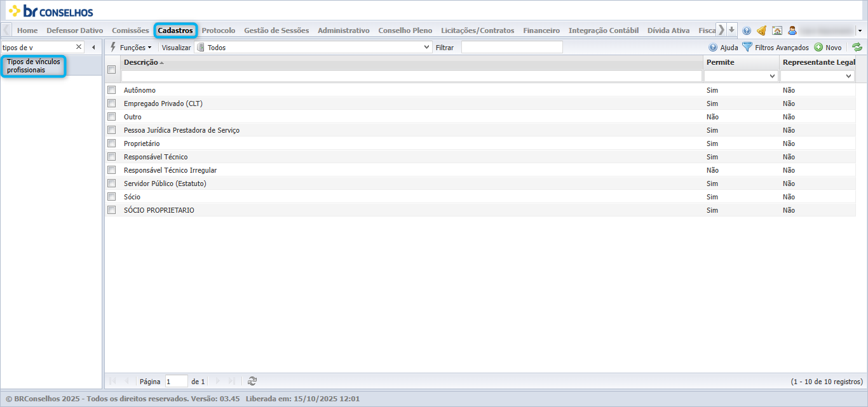Check the select-all checkbox in the table header
This screenshot has width=868, height=407.
[112, 70]
